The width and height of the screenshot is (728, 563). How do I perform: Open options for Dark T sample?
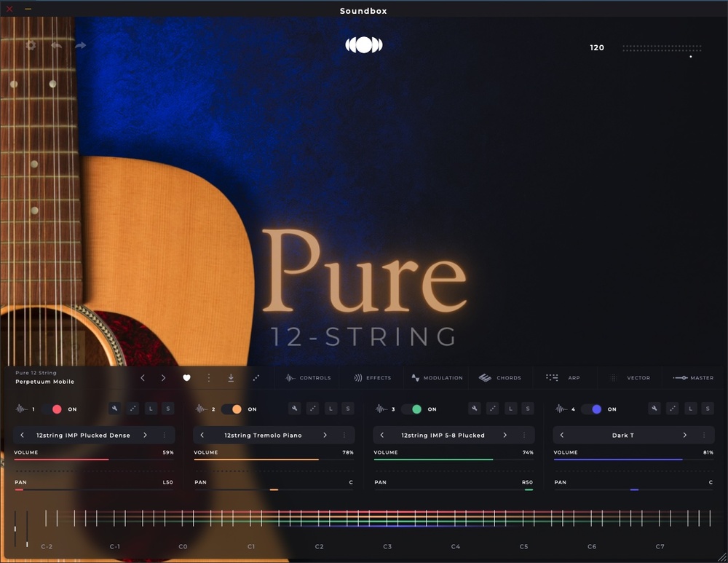pos(704,436)
